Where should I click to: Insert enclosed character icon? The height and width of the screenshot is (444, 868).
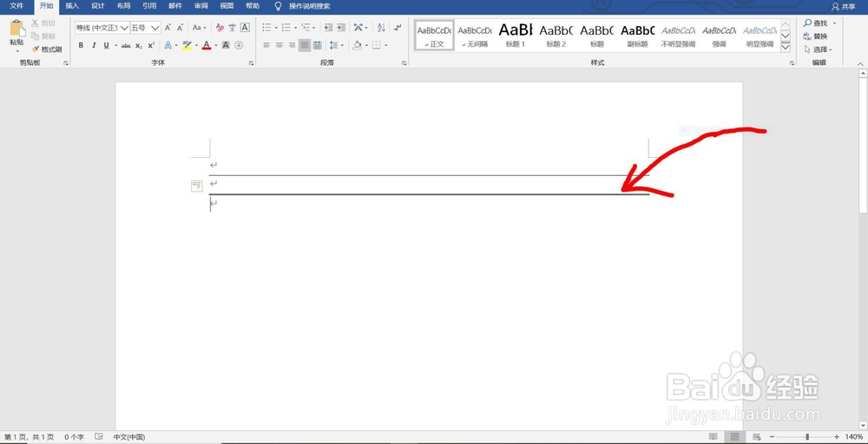239,45
